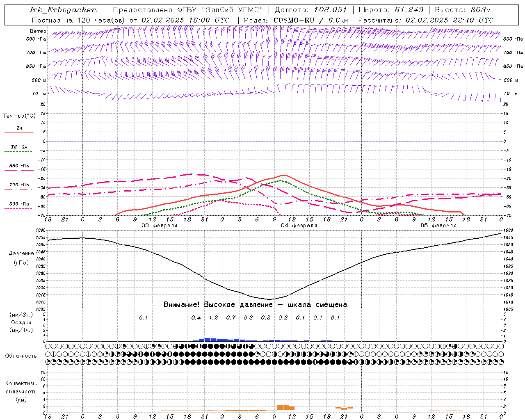Viewport: 525px width, 420px height.
Task: Click '500 гПа' entry in temperature legend
Action: [x=19, y=204]
